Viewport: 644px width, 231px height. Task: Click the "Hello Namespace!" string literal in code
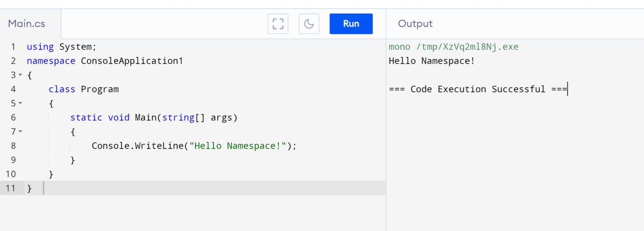[x=238, y=146]
